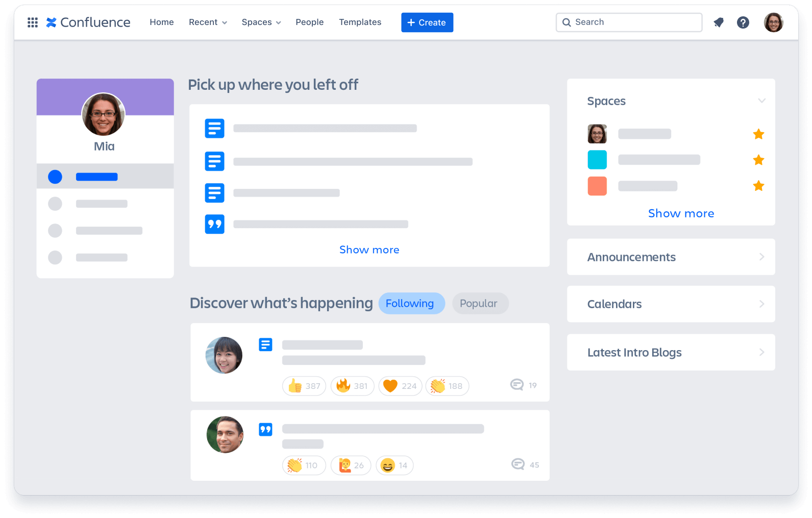Image resolution: width=812 pixels, height=518 pixels.
Task: Click the thumbs up reaction with 387
Action: pyautogui.click(x=304, y=386)
